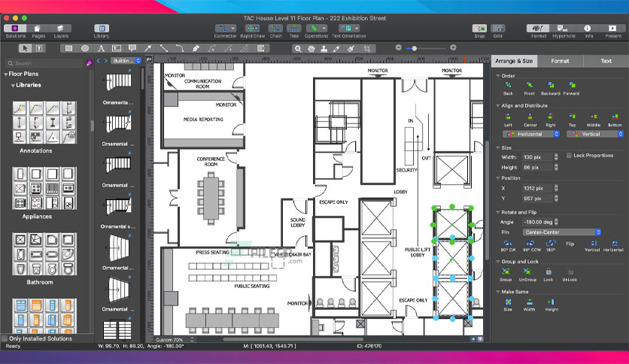Open the Pin Center-Center dropdown
629x364 pixels.
(561, 232)
